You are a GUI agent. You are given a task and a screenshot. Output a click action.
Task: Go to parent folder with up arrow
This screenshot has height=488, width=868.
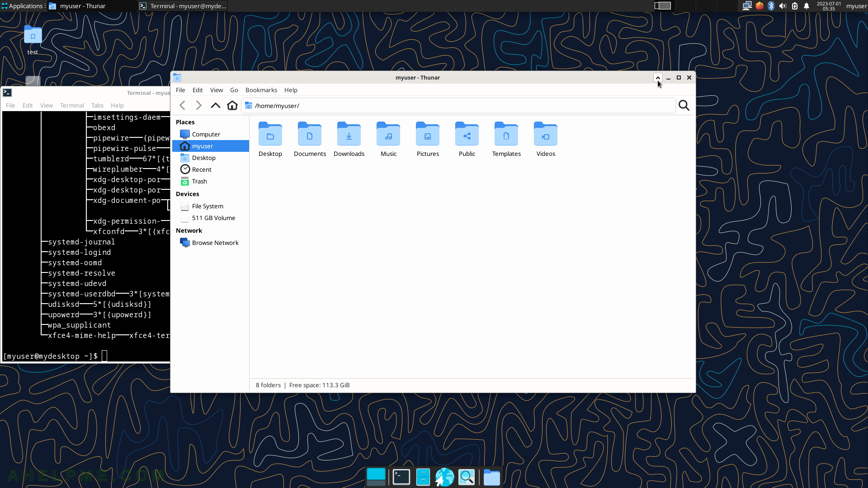click(216, 106)
